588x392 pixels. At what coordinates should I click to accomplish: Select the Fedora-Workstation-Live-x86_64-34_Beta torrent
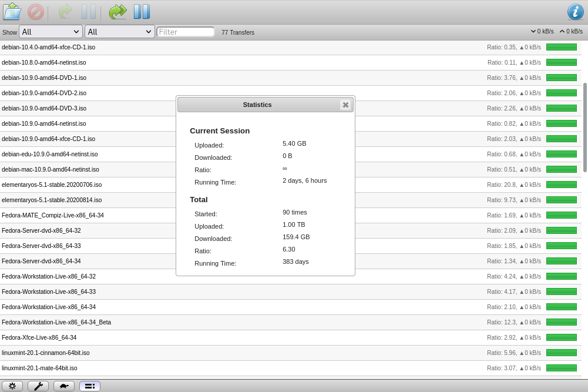pos(88,322)
